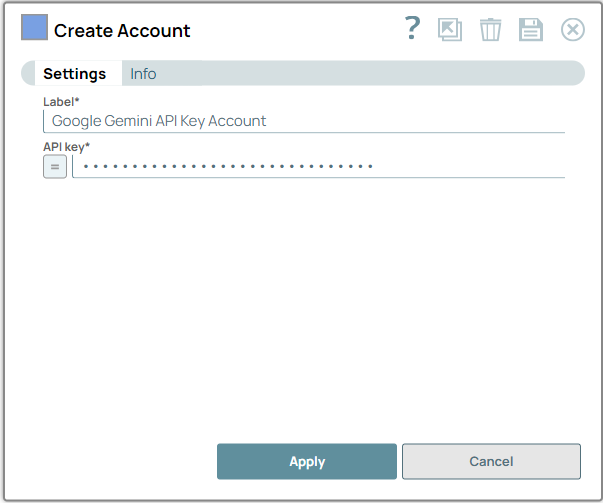Toggle the API key expression button
The width and height of the screenshot is (603, 503).
(55, 167)
